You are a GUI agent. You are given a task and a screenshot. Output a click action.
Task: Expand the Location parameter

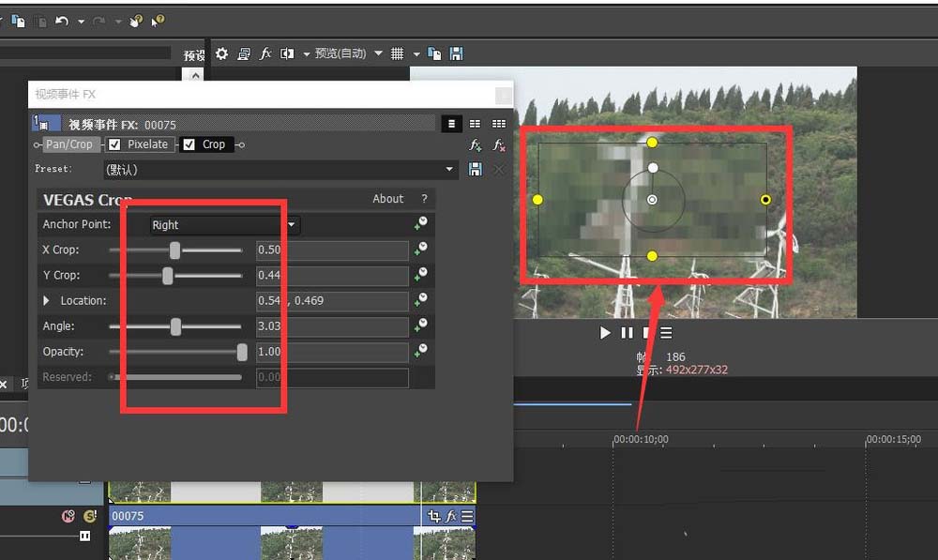pyautogui.click(x=48, y=301)
